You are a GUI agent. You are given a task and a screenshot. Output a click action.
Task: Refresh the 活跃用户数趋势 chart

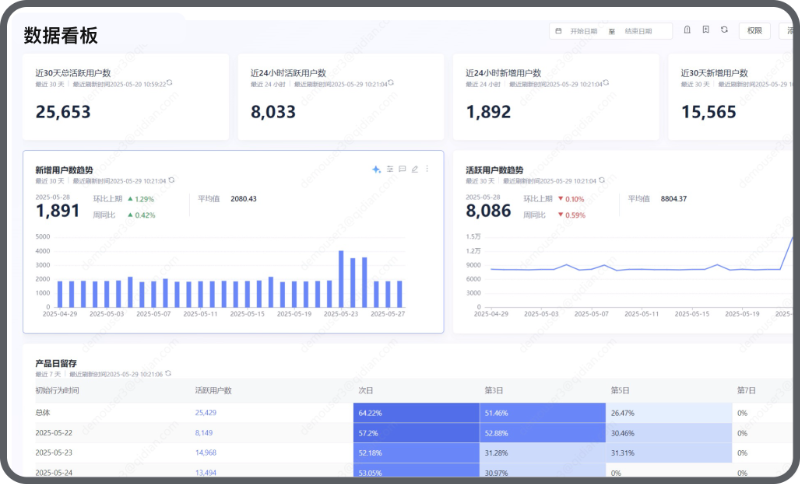pyautogui.click(x=602, y=180)
